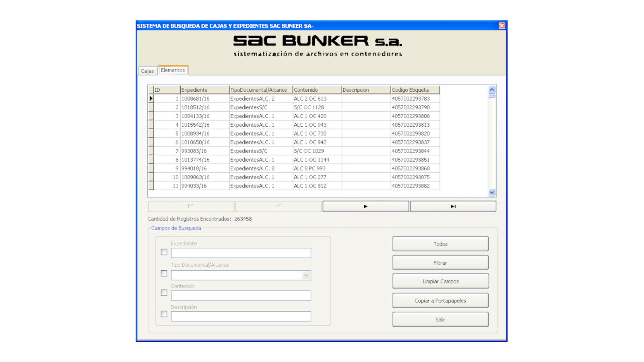Toggle the Tipo Documental/Alcance checkbox
Image resolution: width=644 pixels, height=362 pixels.
pos(164,274)
